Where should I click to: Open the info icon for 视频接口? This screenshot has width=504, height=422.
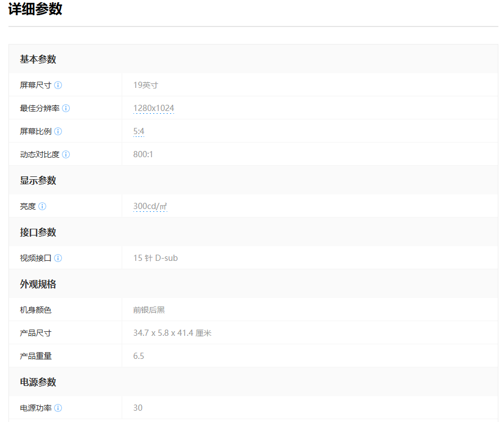click(x=59, y=257)
